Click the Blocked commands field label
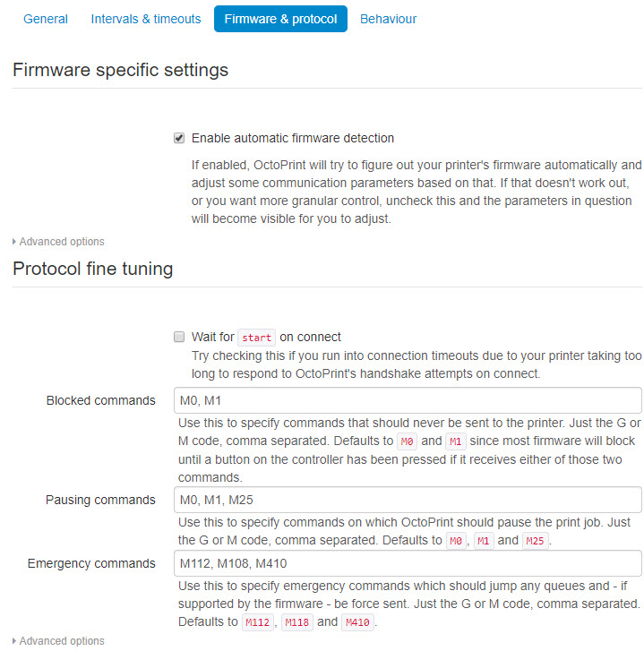 pos(100,400)
